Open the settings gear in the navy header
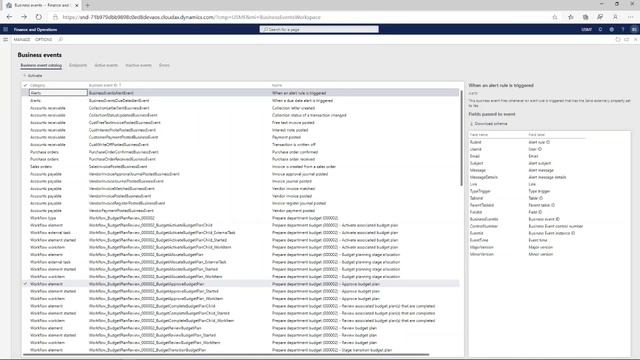 point(611,29)
